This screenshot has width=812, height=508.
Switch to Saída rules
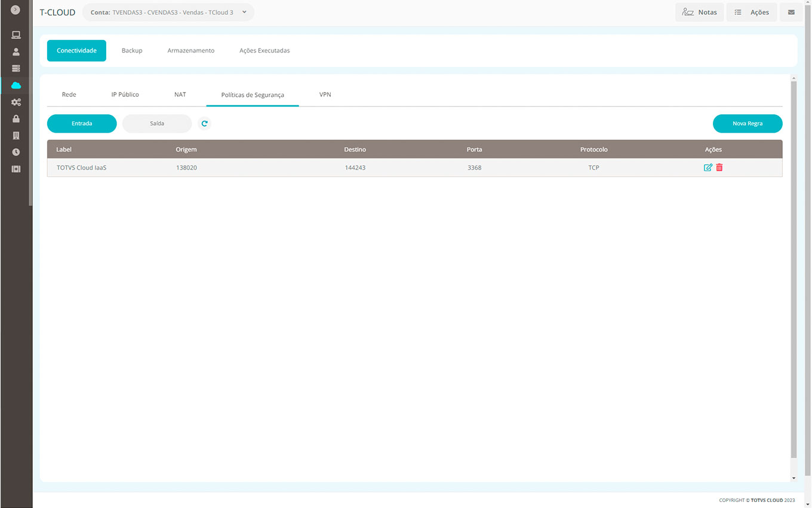[x=157, y=124]
